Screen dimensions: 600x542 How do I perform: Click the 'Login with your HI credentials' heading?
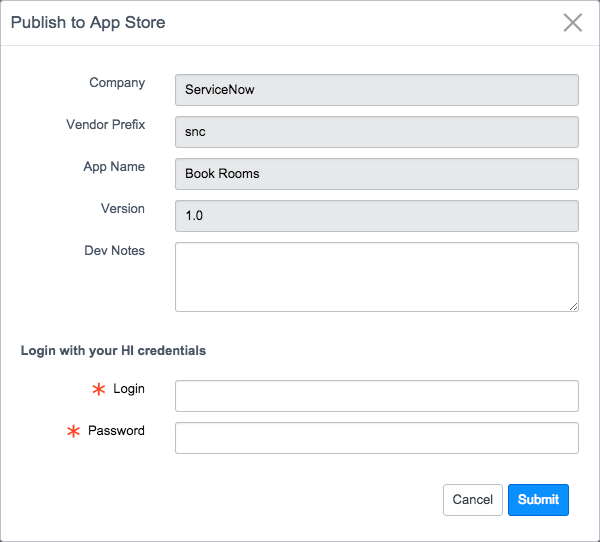tap(113, 351)
